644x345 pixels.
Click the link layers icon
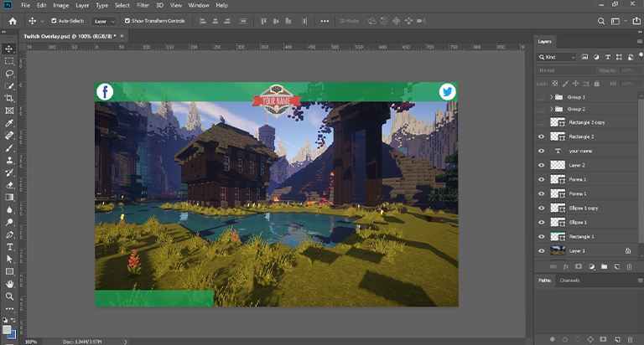[553, 267]
